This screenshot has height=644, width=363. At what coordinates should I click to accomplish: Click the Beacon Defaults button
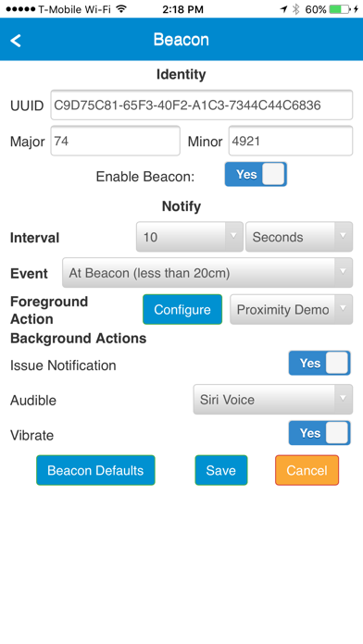point(95,470)
